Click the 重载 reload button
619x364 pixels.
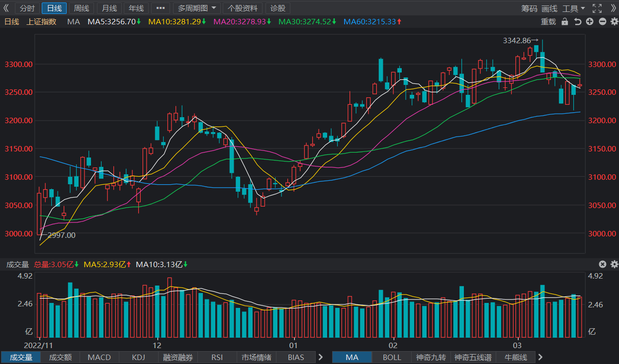pos(548,21)
